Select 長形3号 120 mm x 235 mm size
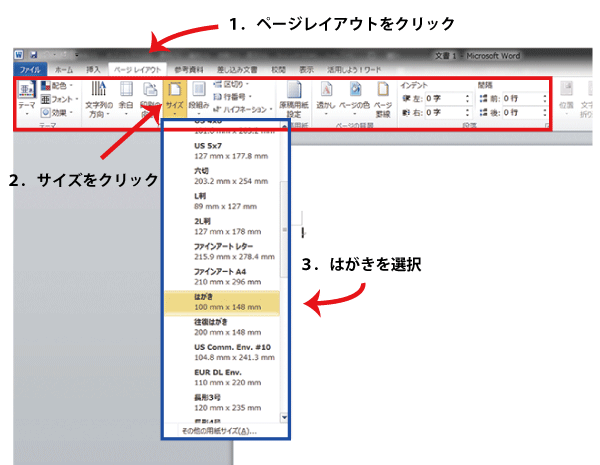Image resolution: width=600 pixels, height=465 pixels. 222,403
